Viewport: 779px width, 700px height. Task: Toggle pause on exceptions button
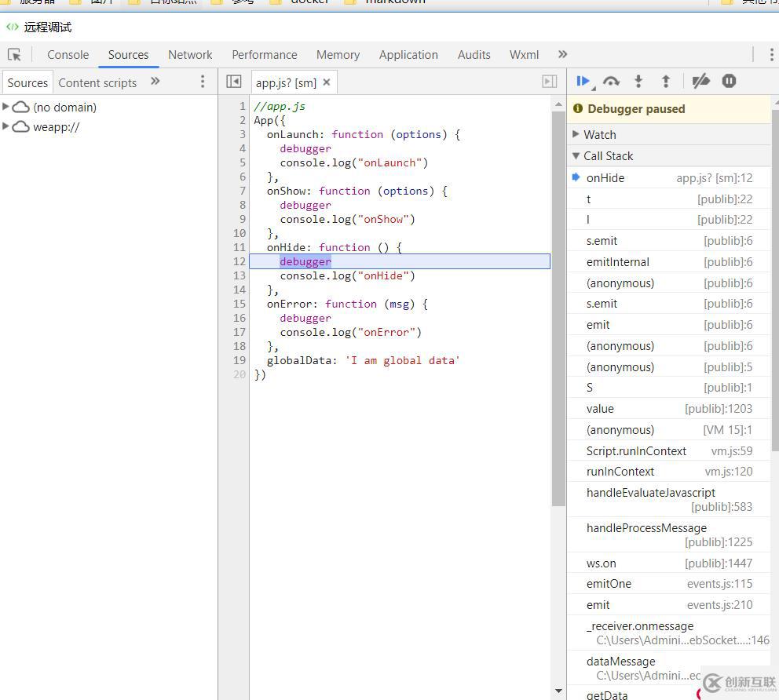[729, 82]
